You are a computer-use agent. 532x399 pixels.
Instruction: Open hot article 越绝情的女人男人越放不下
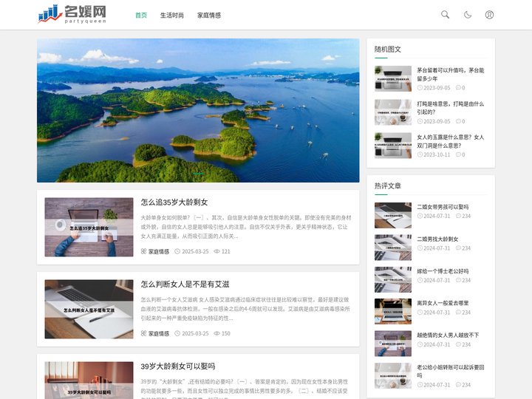(448, 335)
